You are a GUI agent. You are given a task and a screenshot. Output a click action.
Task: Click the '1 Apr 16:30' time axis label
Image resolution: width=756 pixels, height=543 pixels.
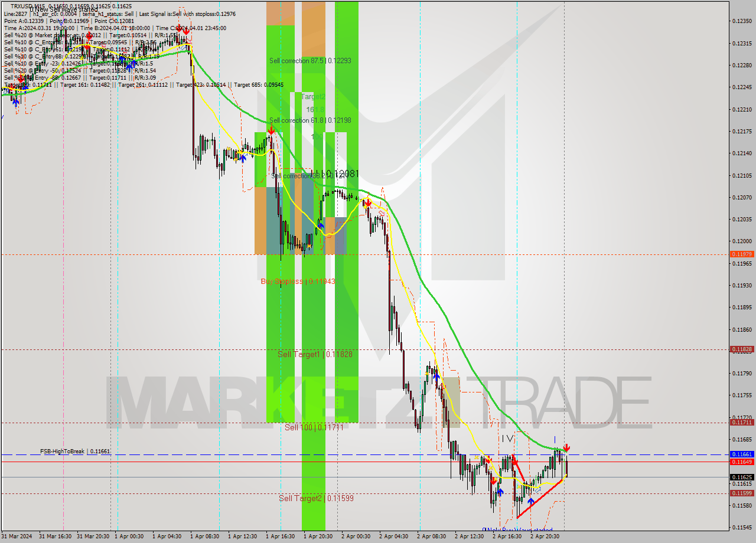click(x=282, y=537)
